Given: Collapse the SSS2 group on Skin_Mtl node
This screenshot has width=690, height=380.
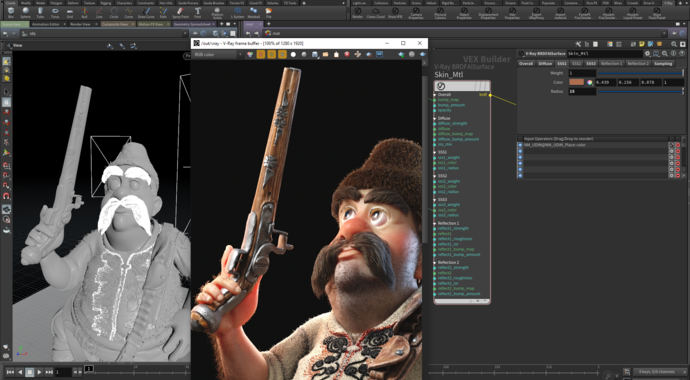Looking at the screenshot, I should click(435, 175).
